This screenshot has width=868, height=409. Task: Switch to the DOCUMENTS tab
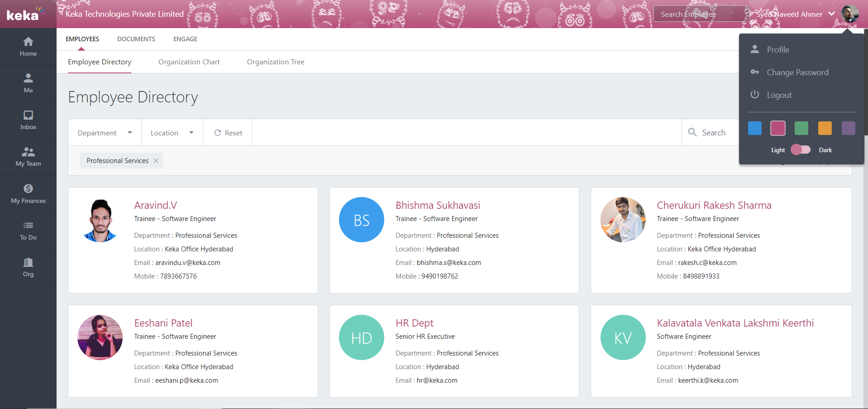point(136,39)
